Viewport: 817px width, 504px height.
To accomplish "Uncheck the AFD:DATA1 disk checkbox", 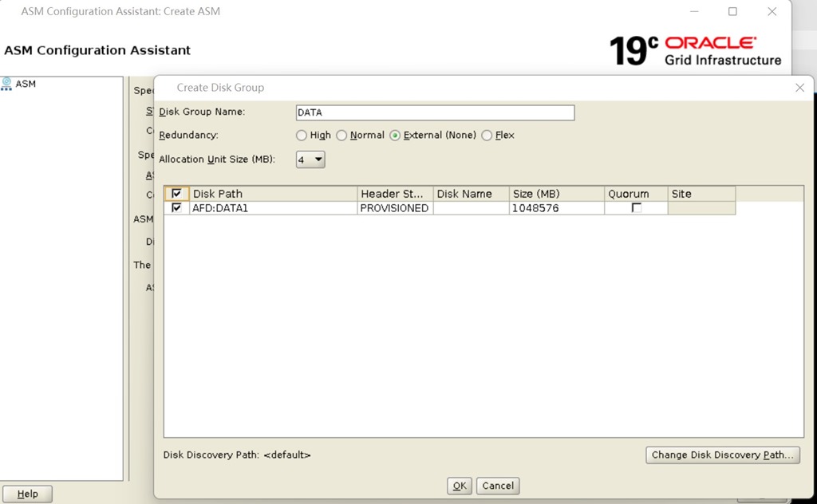I will [176, 208].
